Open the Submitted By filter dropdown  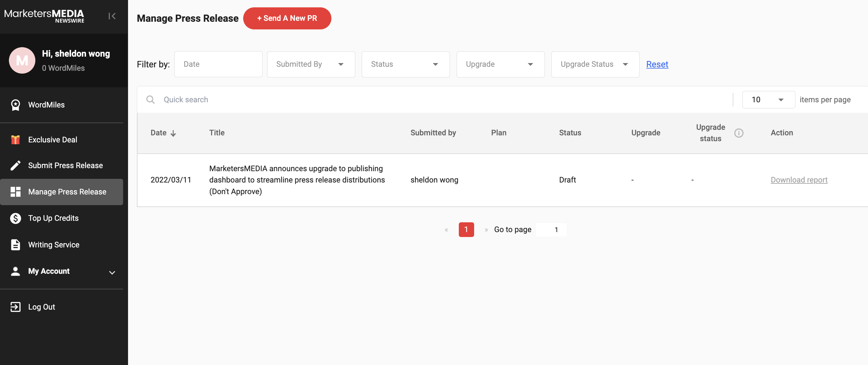[311, 64]
